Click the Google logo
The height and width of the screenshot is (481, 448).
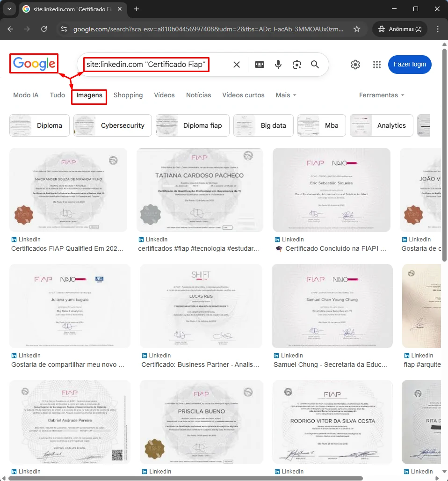tap(34, 64)
